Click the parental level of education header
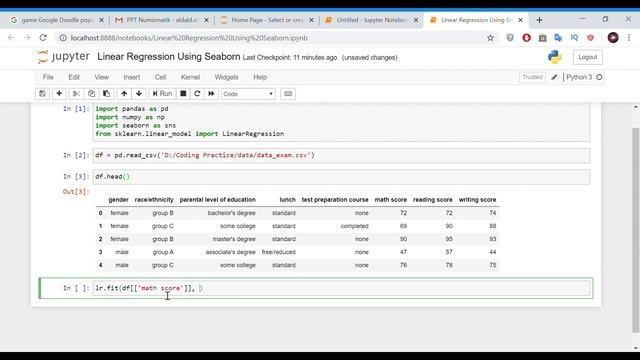The image size is (640, 360). [x=218, y=200]
